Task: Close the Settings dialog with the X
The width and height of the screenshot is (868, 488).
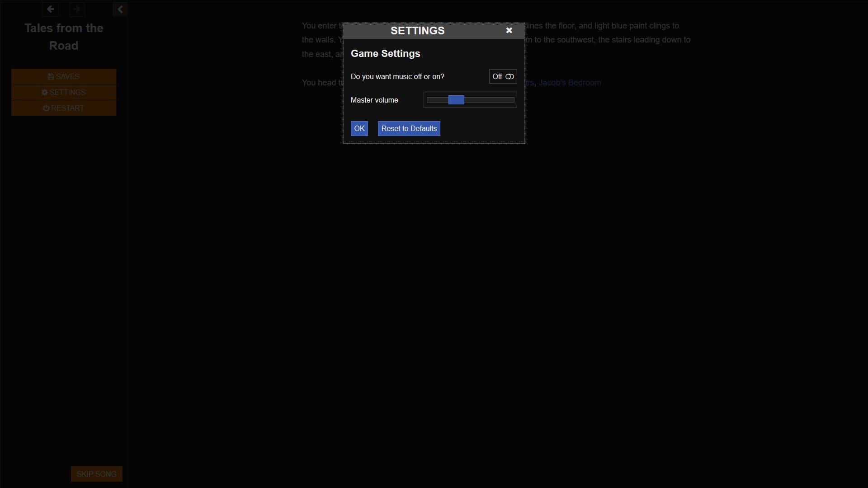Action: point(509,30)
